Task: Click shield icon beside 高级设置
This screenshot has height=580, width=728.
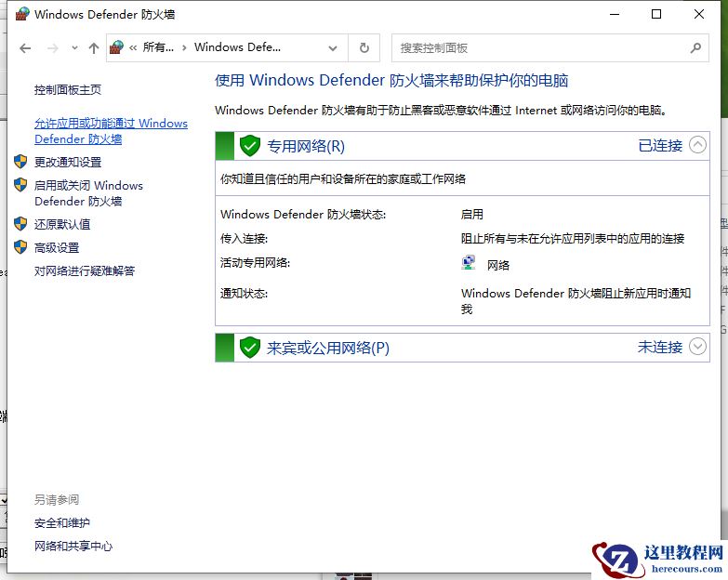Action: point(20,247)
